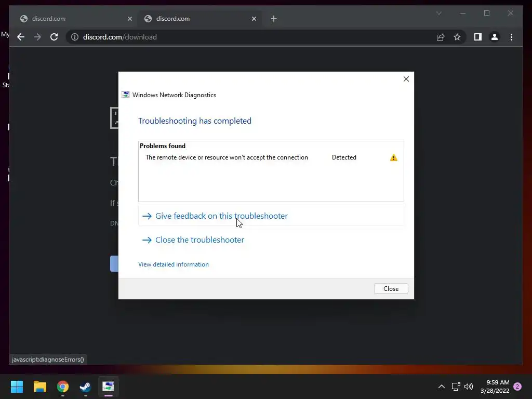Click the yellow warning icon
This screenshot has height=399, width=532.
[393, 157]
